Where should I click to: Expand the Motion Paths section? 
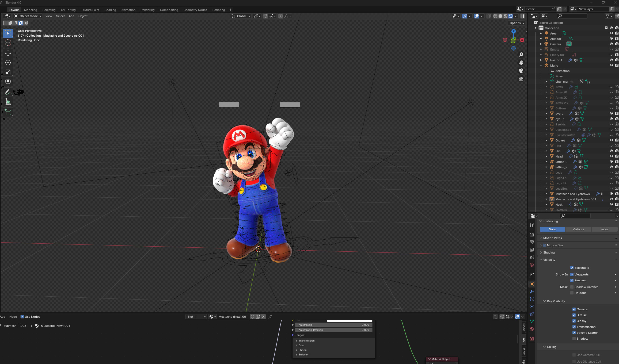[552, 238]
